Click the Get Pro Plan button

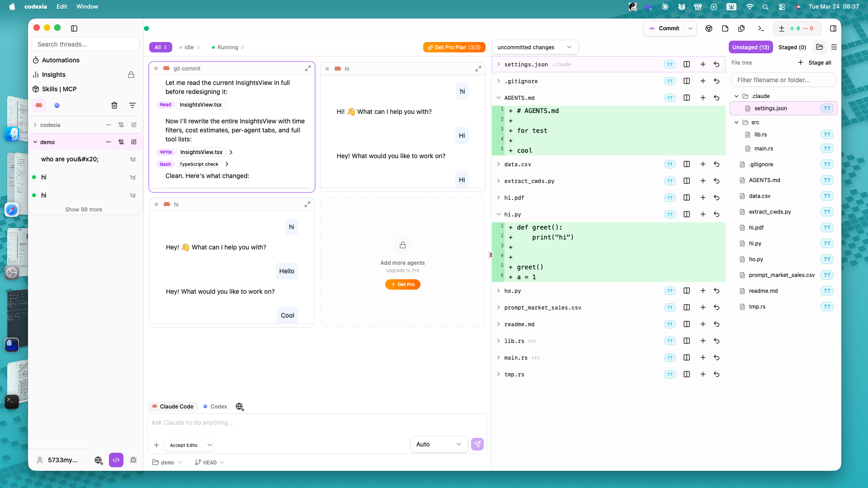click(454, 47)
